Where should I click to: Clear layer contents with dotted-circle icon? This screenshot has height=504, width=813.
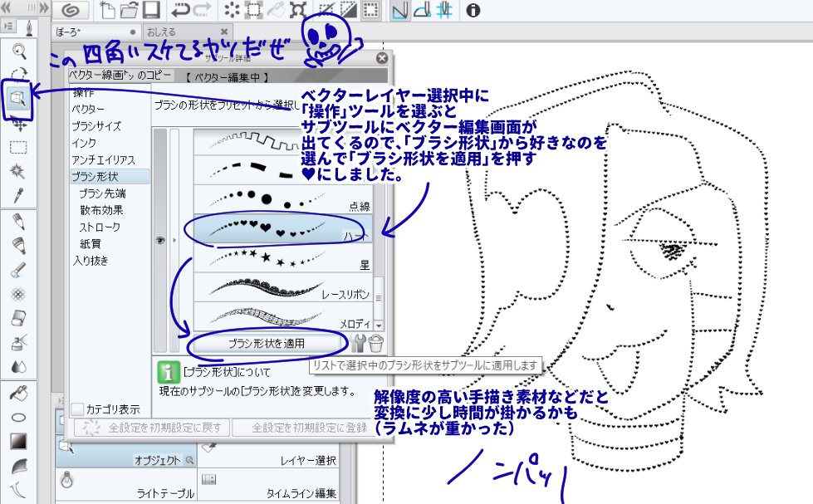(x=233, y=10)
